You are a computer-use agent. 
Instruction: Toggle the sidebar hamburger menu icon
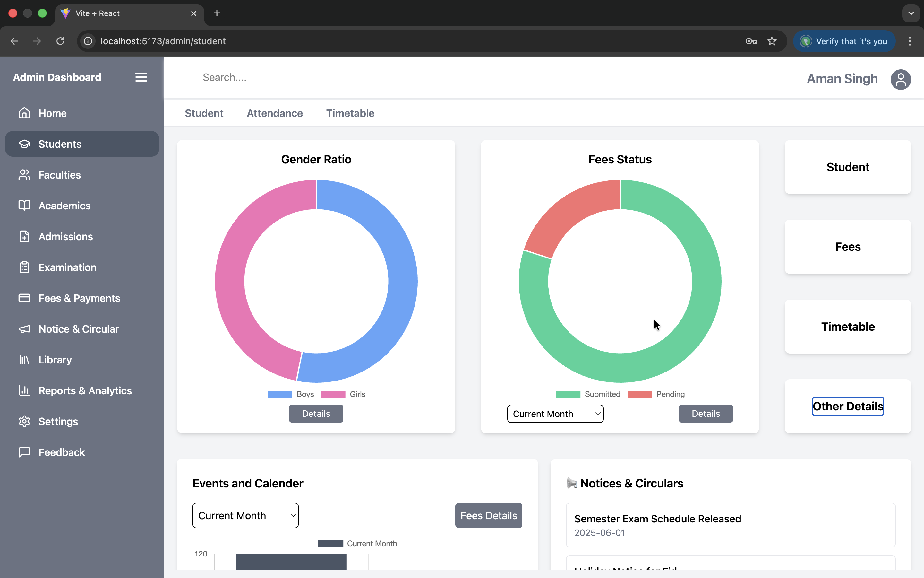point(141,77)
